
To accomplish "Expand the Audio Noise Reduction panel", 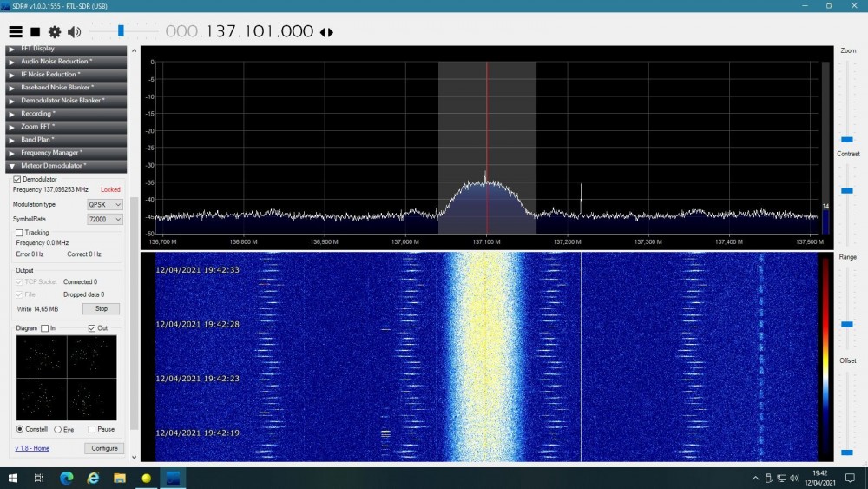I will point(66,62).
